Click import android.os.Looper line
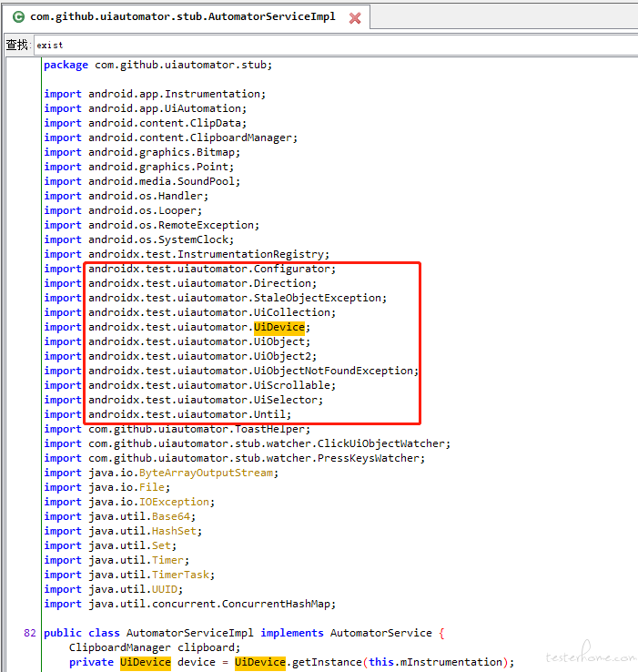 click(x=123, y=210)
